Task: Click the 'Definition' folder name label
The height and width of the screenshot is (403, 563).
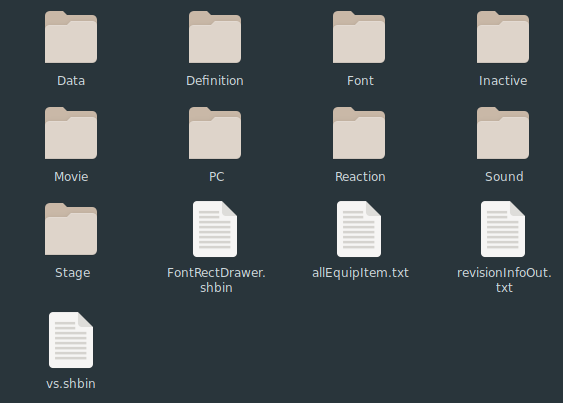Action: (x=215, y=81)
